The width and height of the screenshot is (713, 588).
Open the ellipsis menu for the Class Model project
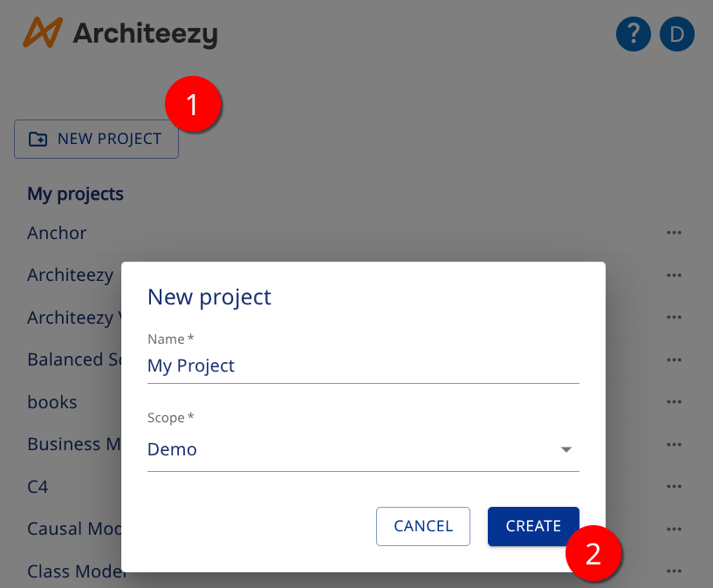click(x=674, y=571)
